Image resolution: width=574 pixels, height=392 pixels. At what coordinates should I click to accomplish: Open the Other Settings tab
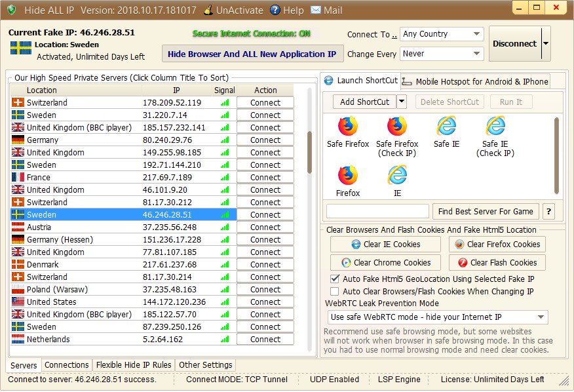pyautogui.click(x=205, y=365)
